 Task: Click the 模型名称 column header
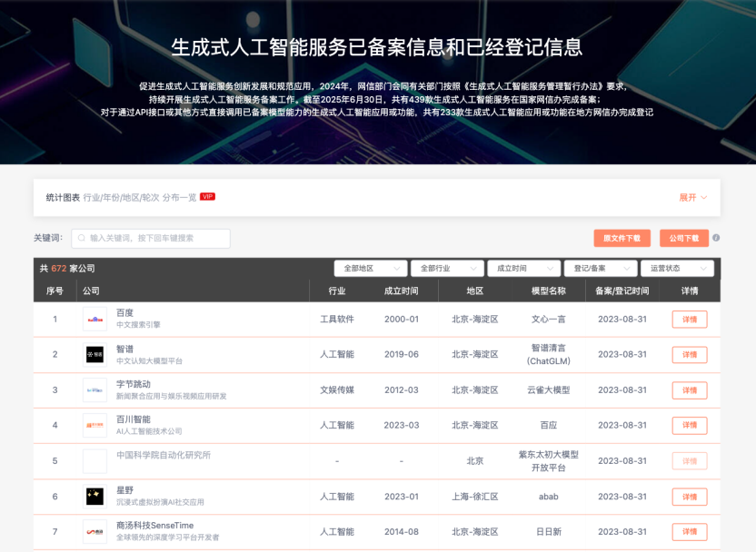(x=549, y=291)
